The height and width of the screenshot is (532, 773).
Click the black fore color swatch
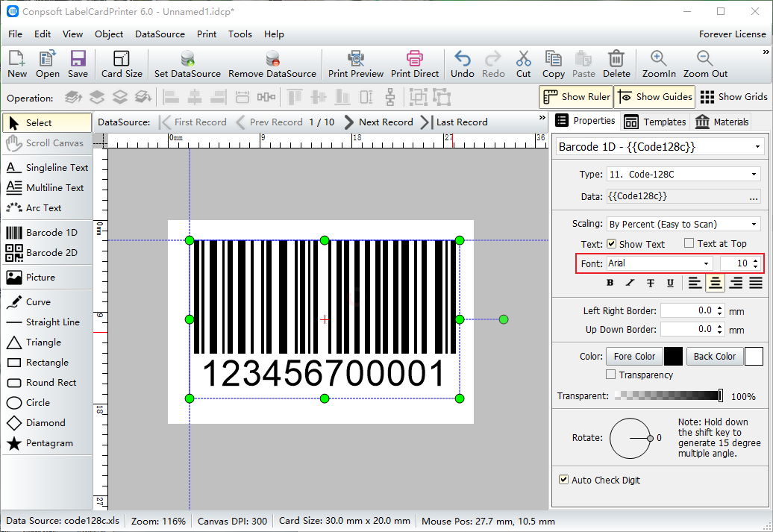[674, 356]
